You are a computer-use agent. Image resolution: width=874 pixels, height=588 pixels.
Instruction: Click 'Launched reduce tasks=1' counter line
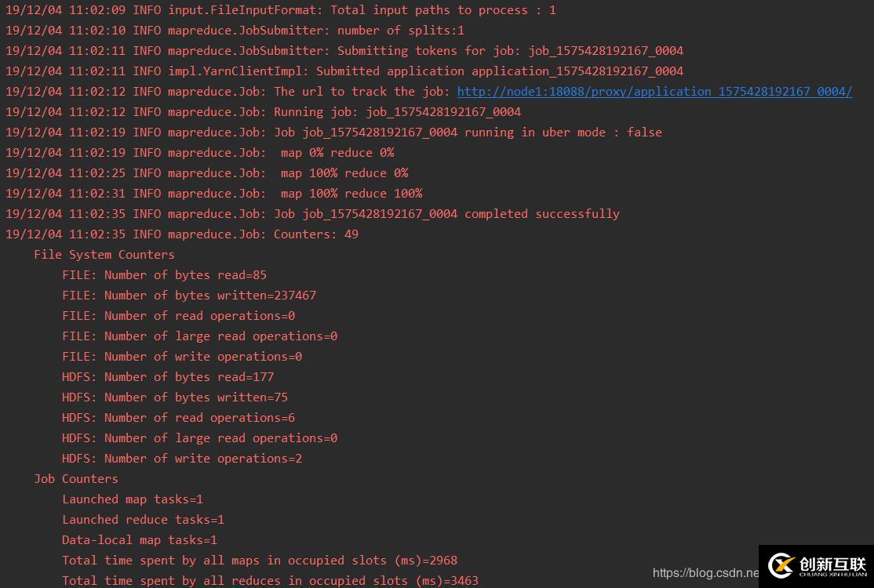144,520
